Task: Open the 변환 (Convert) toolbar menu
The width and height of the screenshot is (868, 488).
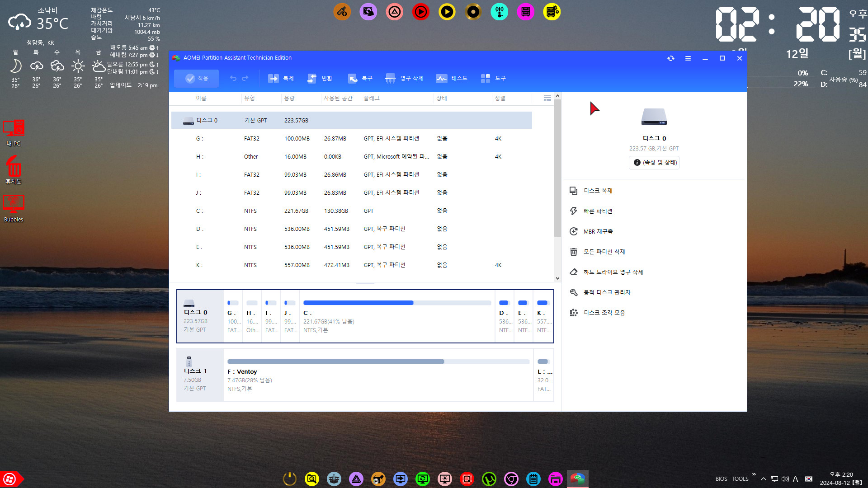Action: (320, 78)
